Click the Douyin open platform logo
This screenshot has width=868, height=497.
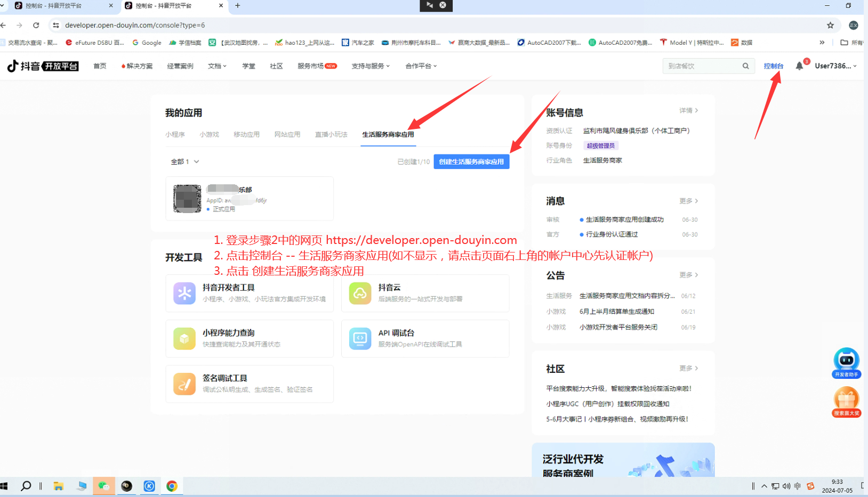(43, 66)
